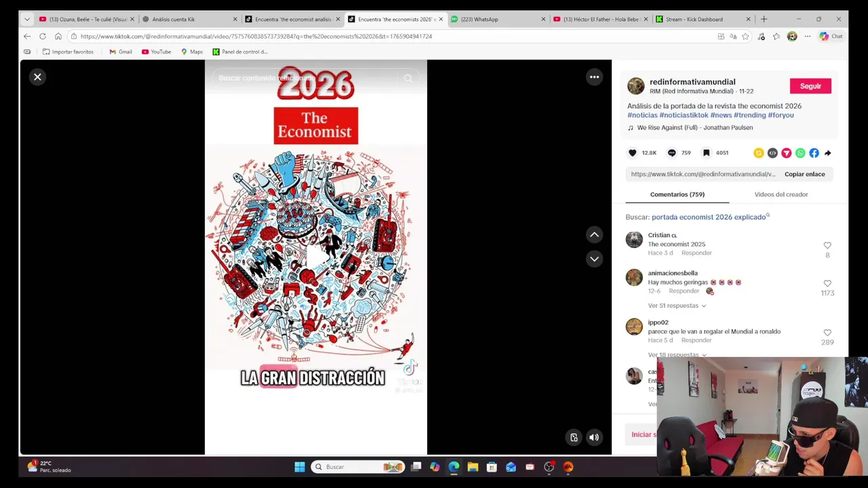Open the #trending hashtag
The image size is (868, 488).
coord(750,115)
